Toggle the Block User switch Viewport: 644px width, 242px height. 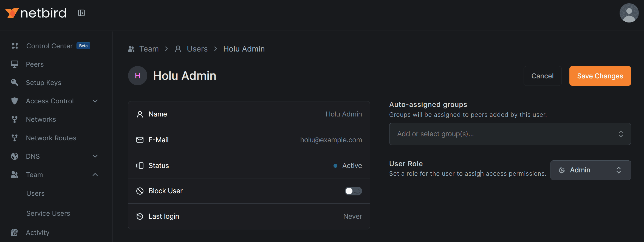pos(353,191)
